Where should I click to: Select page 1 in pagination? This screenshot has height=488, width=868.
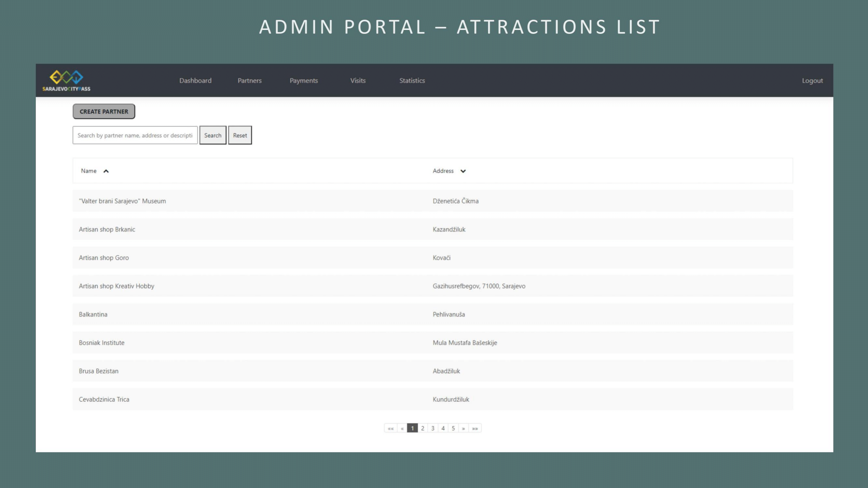click(x=412, y=428)
